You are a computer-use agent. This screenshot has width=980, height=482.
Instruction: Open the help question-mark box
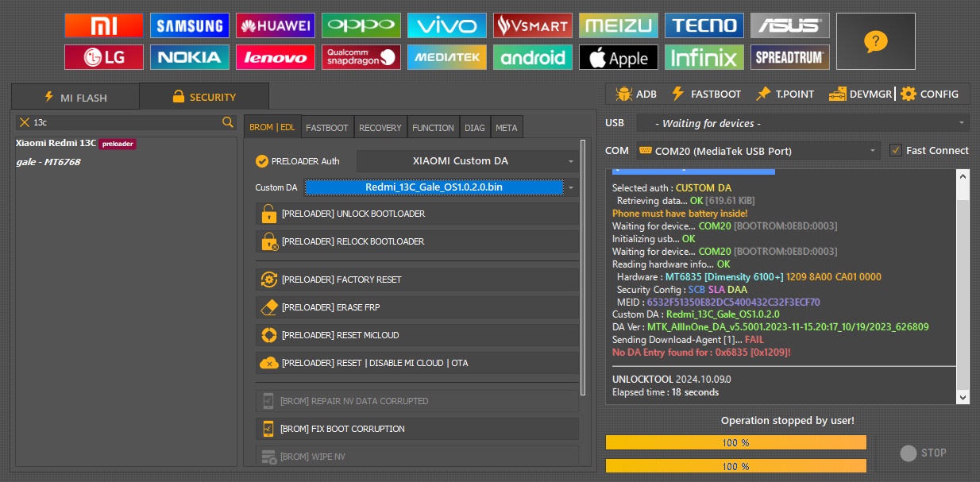[876, 41]
